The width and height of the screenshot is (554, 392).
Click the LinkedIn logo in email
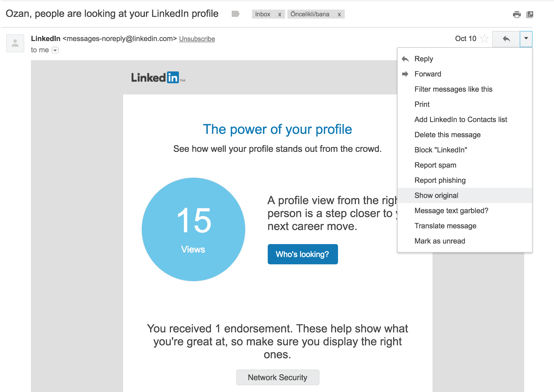click(x=155, y=78)
